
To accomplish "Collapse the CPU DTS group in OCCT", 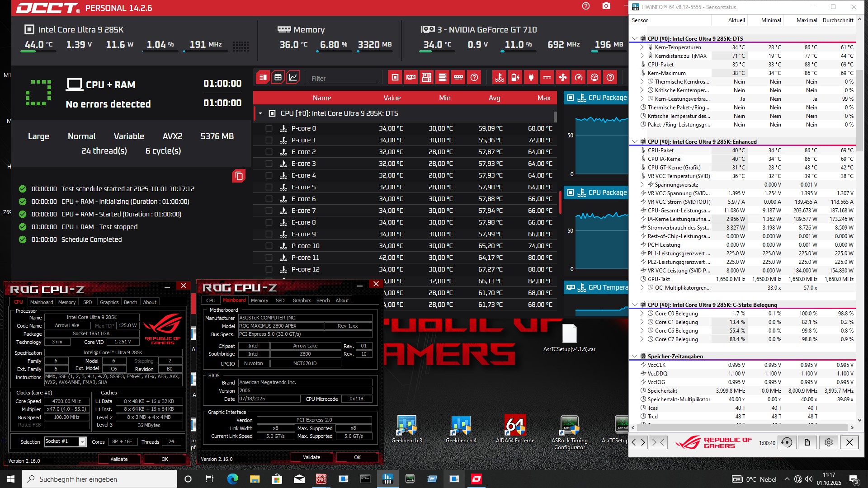I will tap(260, 113).
